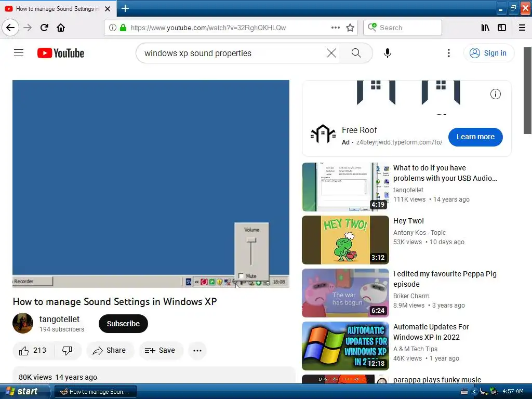Subscribe to tangotellet
The height and width of the screenshot is (399, 532).
coord(123,324)
